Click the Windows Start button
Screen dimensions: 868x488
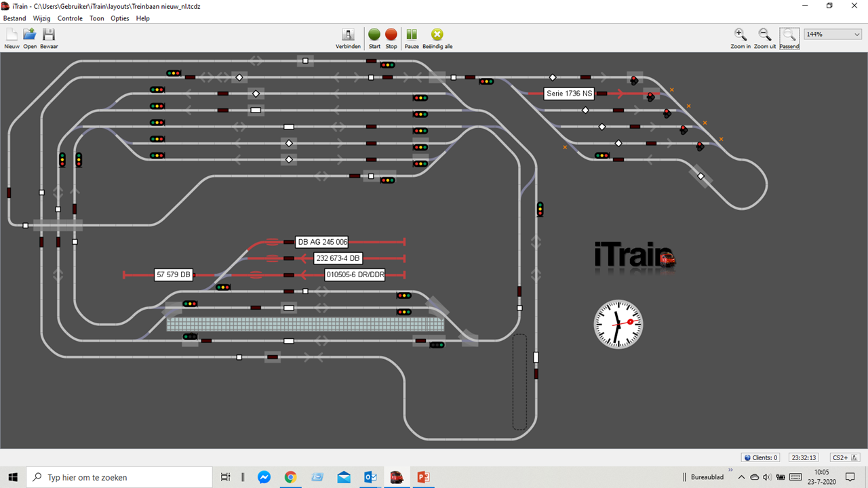pos(13,477)
